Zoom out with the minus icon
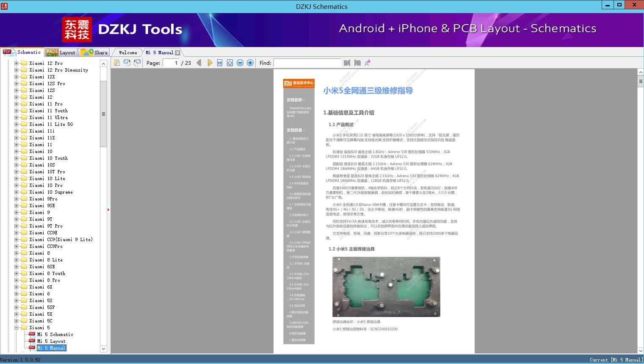 (240, 63)
